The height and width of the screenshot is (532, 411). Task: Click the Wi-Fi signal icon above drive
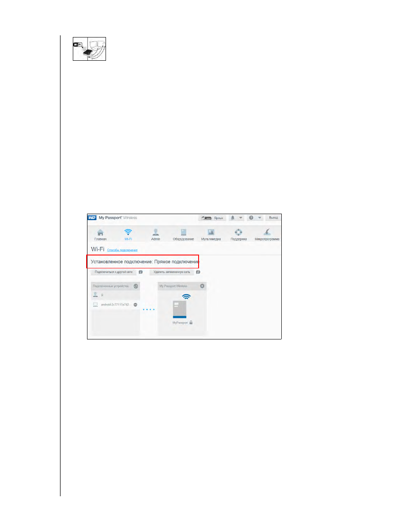186,297
